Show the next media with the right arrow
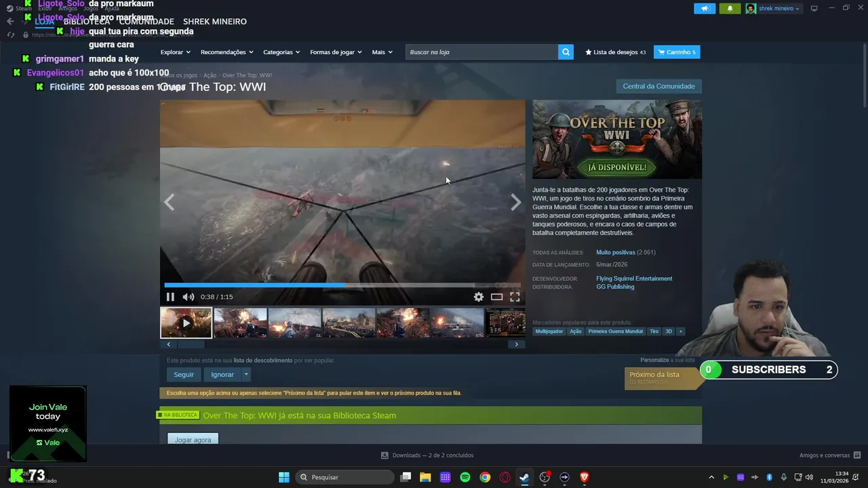The height and width of the screenshot is (488, 868). pyautogui.click(x=516, y=202)
